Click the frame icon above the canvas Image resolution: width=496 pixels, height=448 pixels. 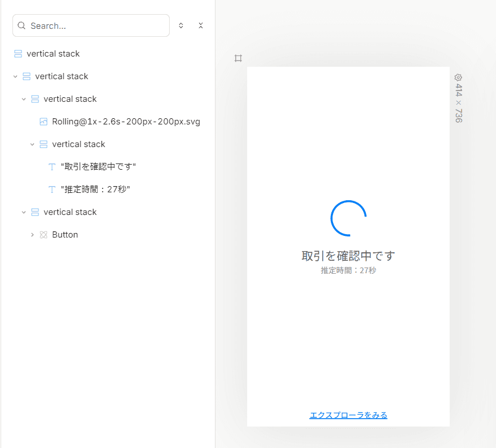238,58
